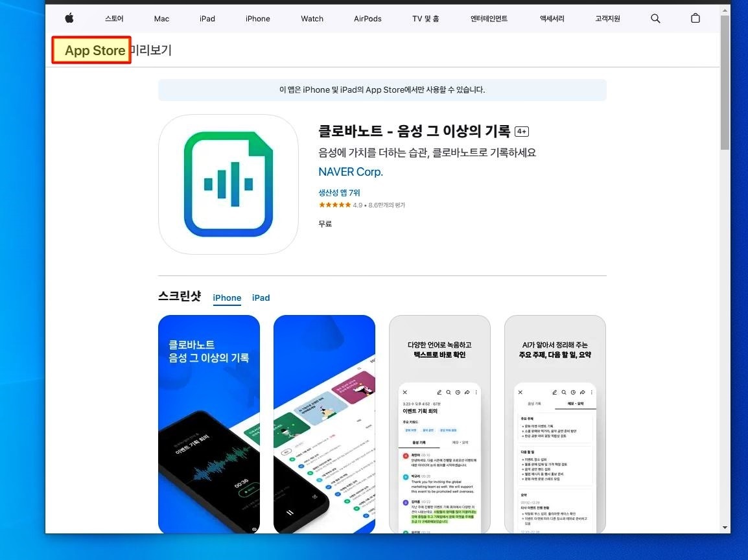Open the Mac menu item

[x=161, y=19]
